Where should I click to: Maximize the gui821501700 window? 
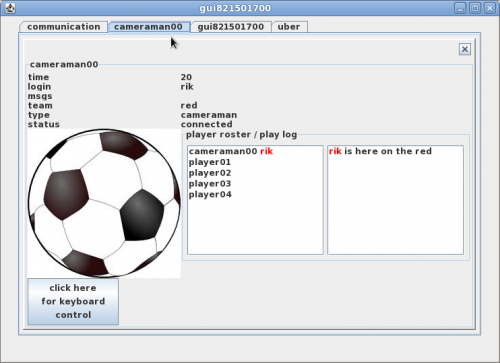(475, 8)
